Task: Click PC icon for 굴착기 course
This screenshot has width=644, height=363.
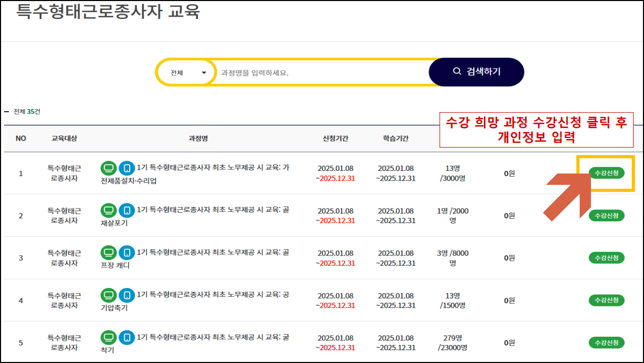Action: coord(109,338)
